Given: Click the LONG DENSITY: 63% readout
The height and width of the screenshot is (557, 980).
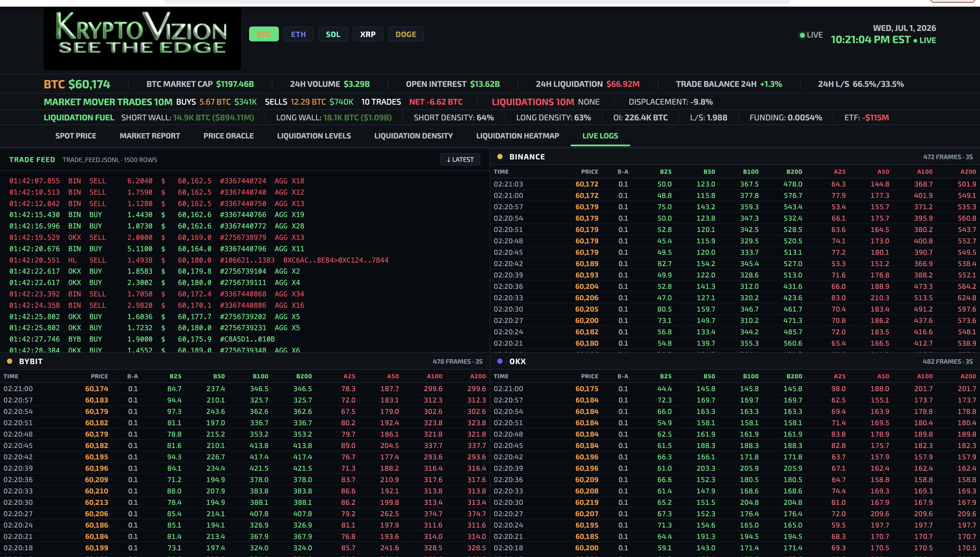Looking at the screenshot, I should coord(554,118).
